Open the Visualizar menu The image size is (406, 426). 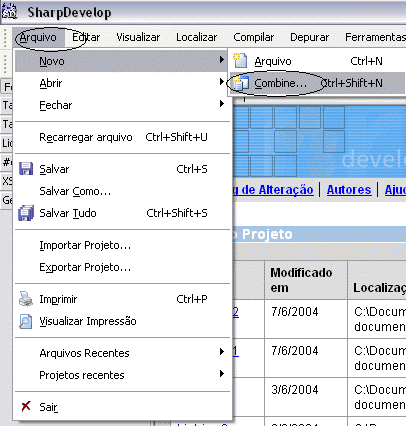138,37
